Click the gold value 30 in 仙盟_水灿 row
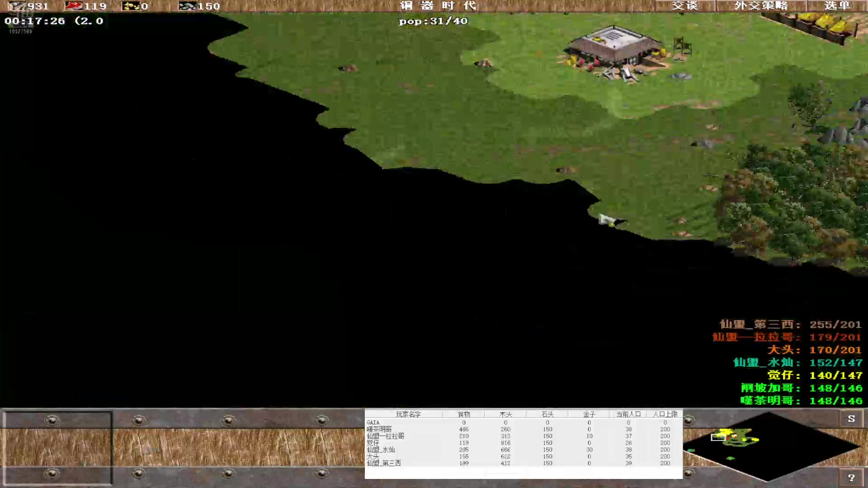Screen dimensions: 868x488 click(589, 450)
